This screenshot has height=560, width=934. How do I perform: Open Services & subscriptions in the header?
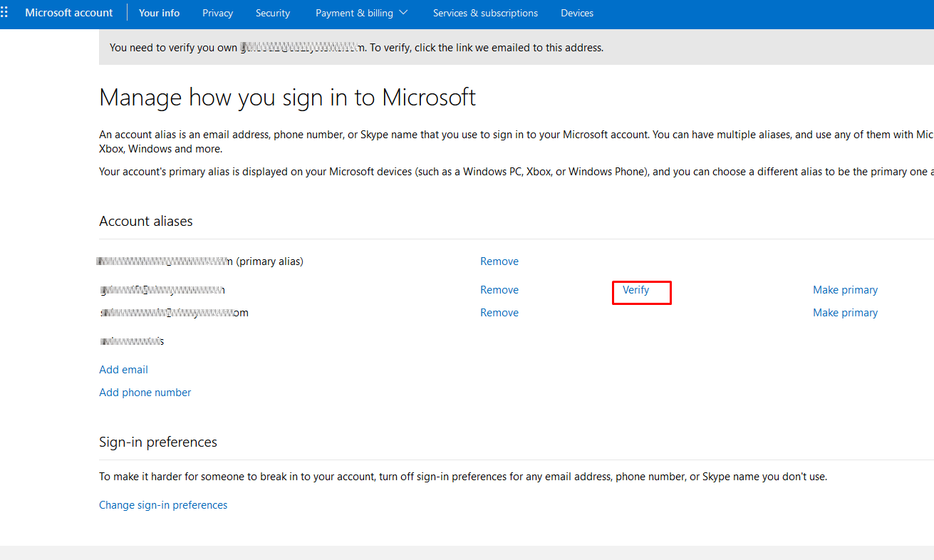click(x=485, y=13)
